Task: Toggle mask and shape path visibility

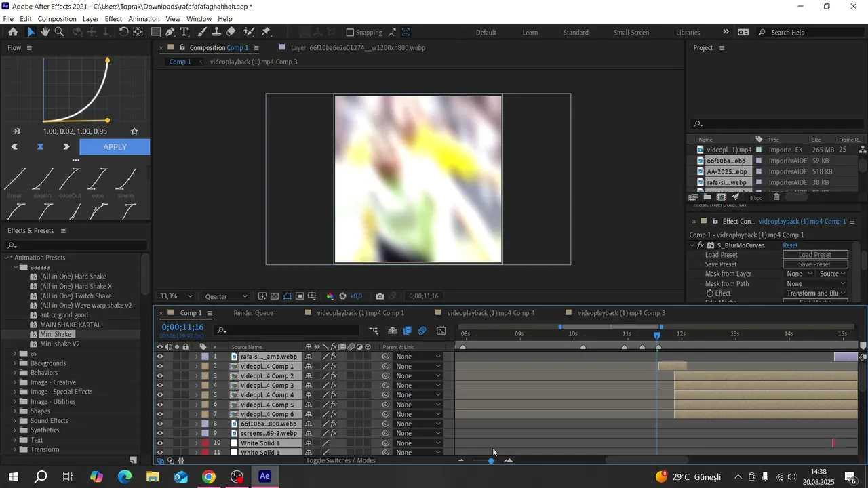Action: point(288,296)
